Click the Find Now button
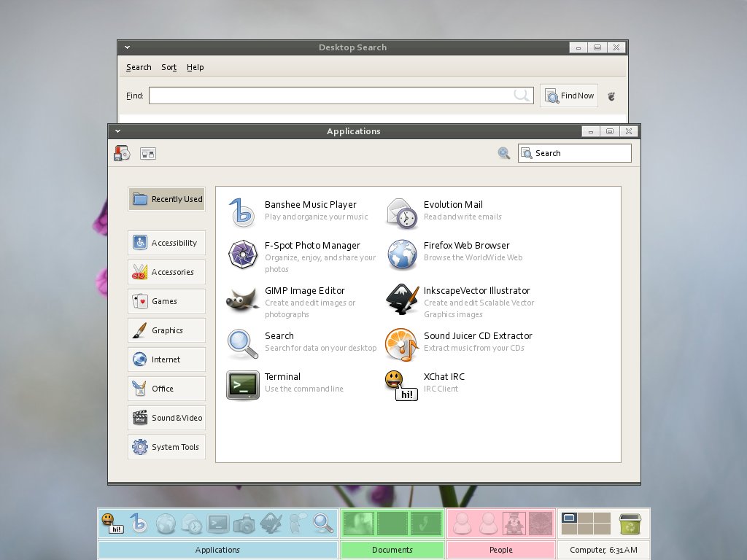This screenshot has height=560, width=747. (x=569, y=96)
